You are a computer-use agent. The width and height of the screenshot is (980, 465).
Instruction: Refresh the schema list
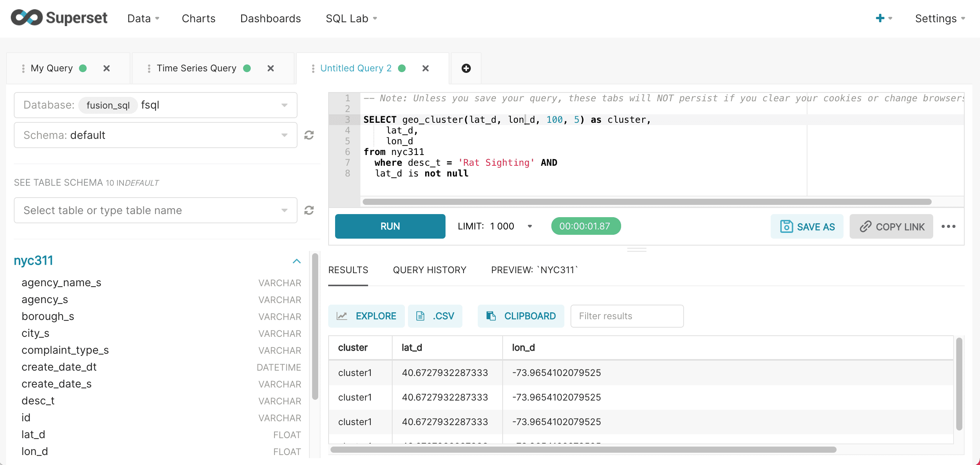point(309,135)
